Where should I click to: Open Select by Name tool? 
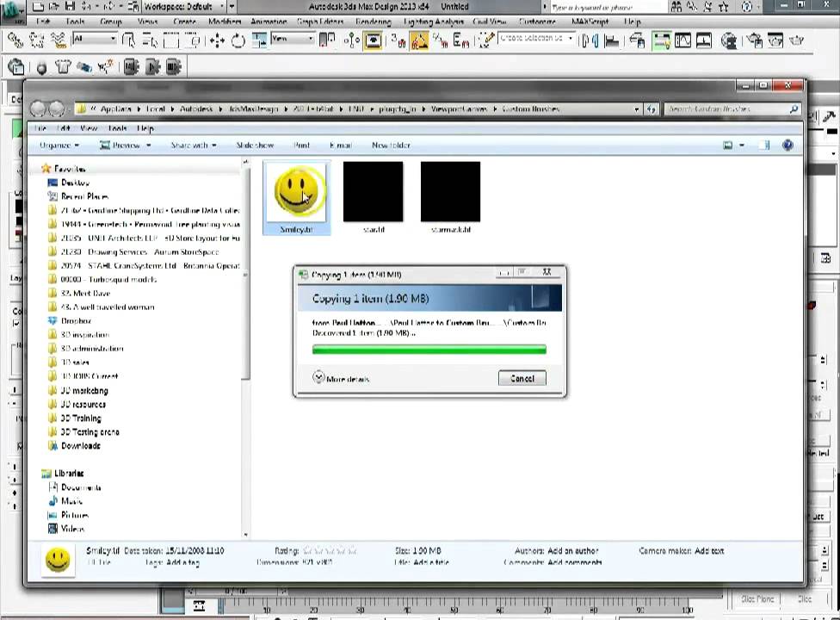[151, 40]
